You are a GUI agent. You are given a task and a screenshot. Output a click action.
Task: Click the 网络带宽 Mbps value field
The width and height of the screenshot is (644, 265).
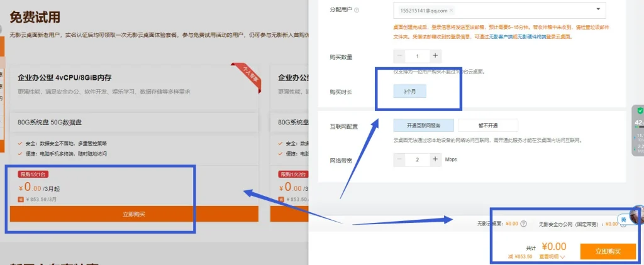point(418,160)
